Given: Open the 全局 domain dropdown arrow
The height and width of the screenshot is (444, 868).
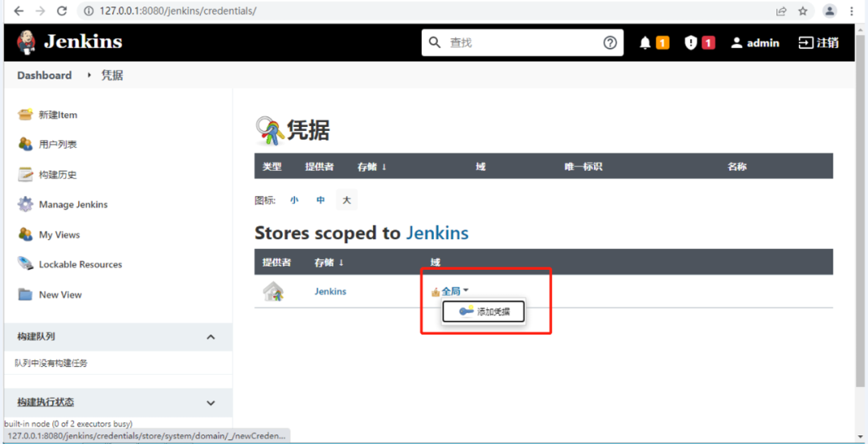Looking at the screenshot, I should (466, 291).
